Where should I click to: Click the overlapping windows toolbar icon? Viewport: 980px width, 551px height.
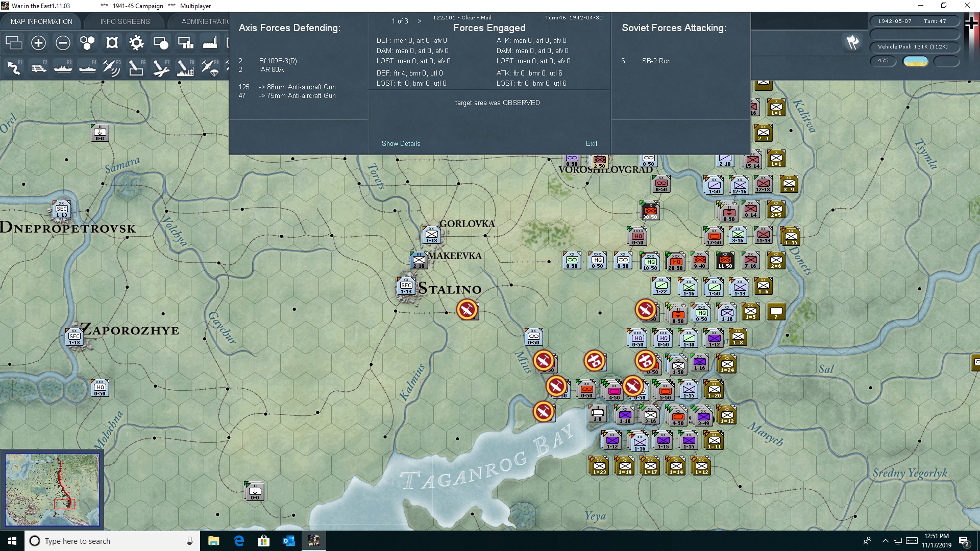14,43
